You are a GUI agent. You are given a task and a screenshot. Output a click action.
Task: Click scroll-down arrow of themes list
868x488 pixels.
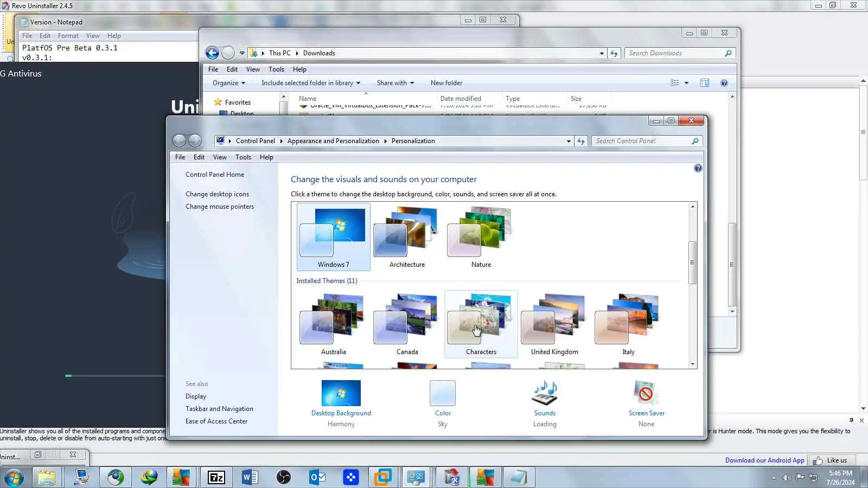(x=692, y=364)
